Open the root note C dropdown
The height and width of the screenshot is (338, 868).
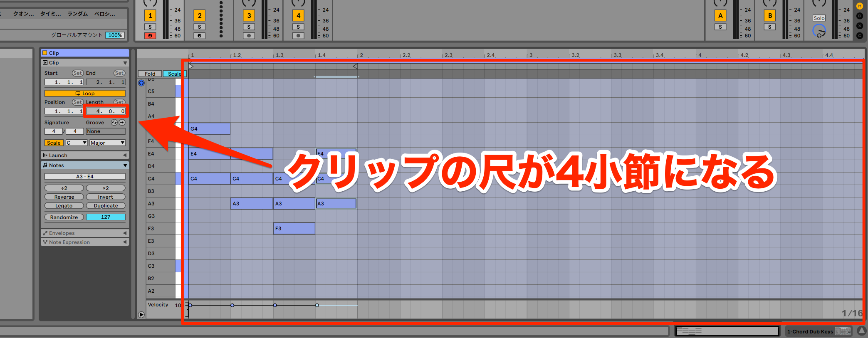76,143
